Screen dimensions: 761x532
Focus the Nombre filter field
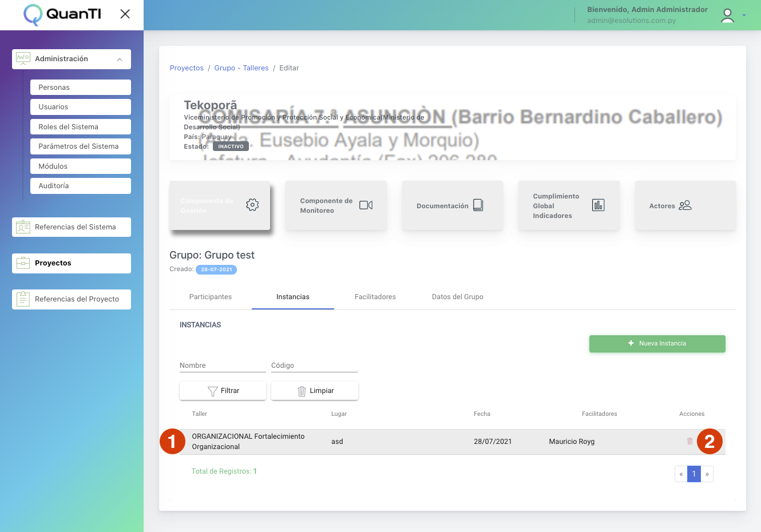(223, 366)
